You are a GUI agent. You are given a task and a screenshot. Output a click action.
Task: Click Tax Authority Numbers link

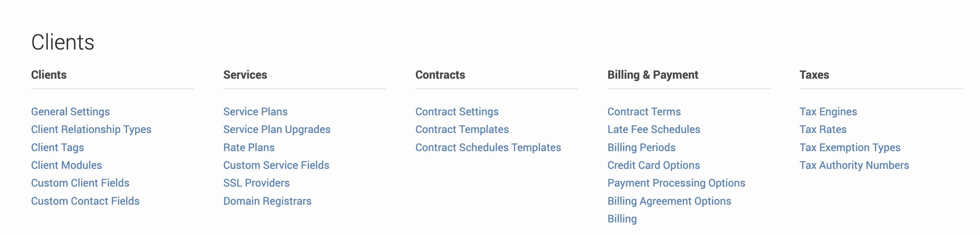854,165
